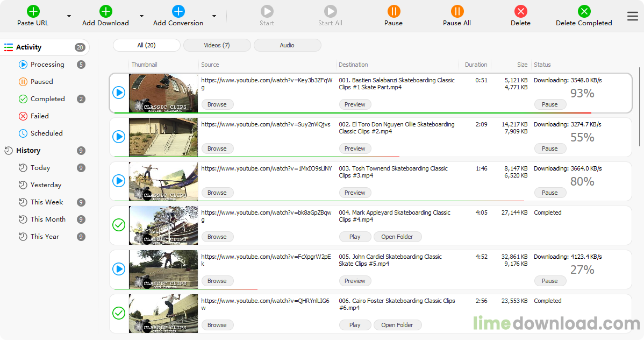Click the green check icon for Mark Appleyard
Screen dimensions: 644x340
click(119, 225)
